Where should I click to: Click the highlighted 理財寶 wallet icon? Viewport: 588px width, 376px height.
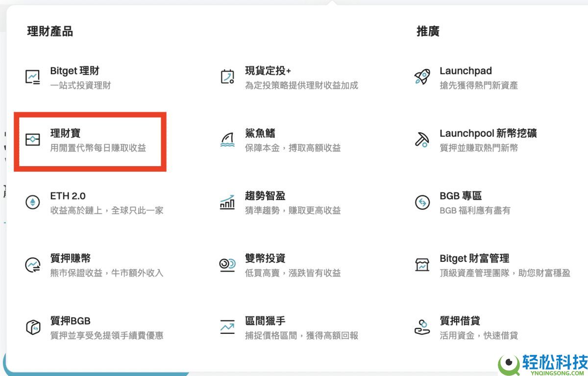coord(33,140)
